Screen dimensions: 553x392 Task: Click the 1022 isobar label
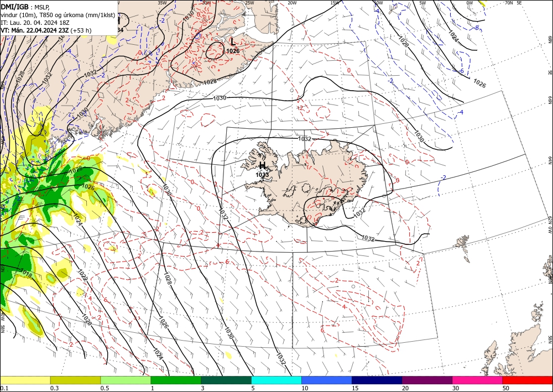[x=83, y=275]
